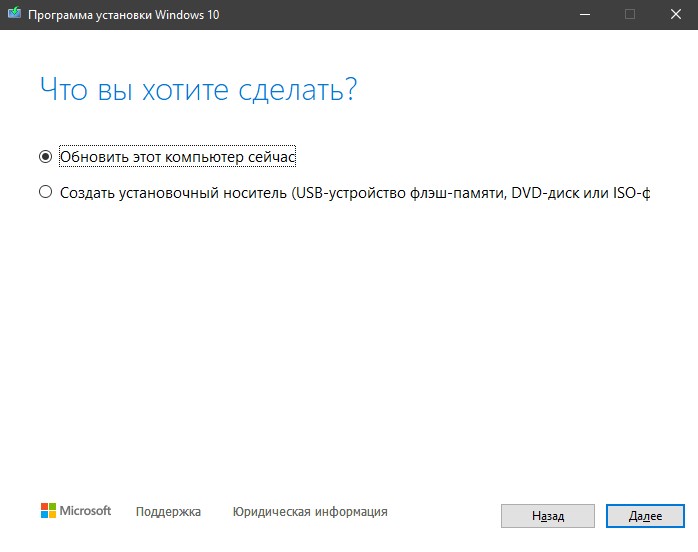Close the Windows 10 setup window

(676, 15)
